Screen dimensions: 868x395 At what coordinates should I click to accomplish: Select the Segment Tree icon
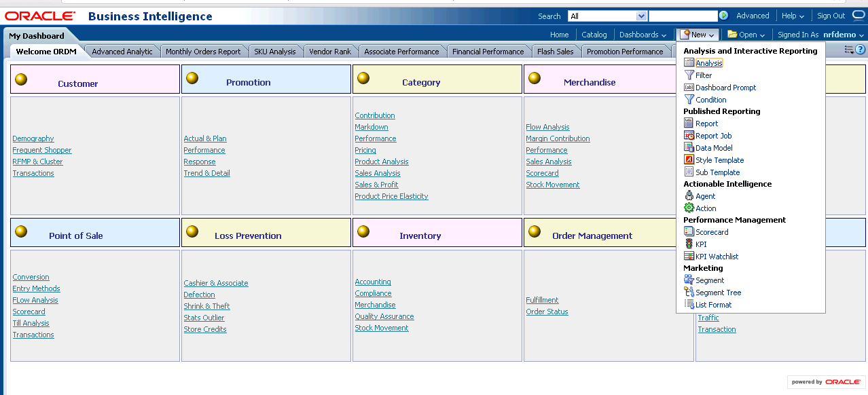[x=689, y=293]
